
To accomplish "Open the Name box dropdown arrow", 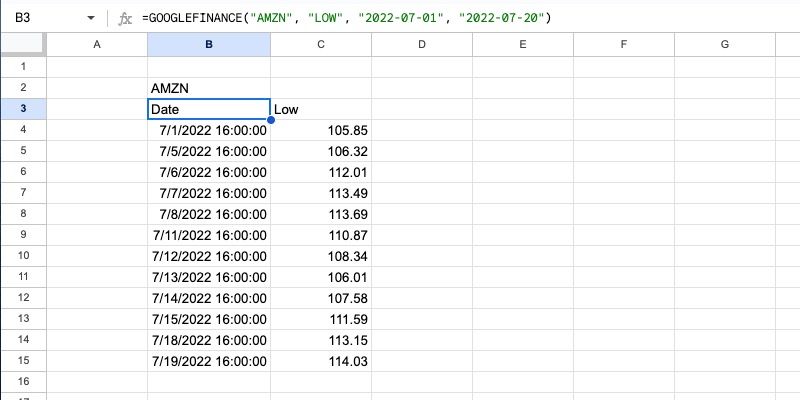I will (91, 19).
